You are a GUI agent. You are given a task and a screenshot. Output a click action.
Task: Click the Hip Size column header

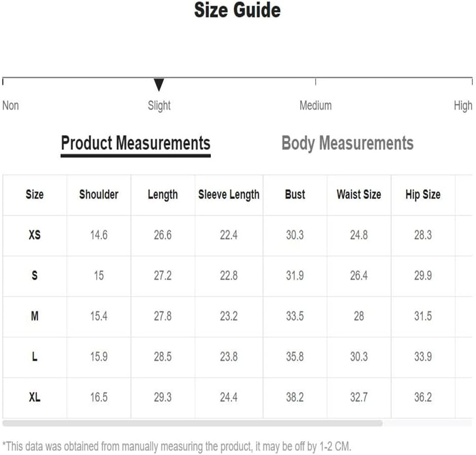click(x=423, y=195)
